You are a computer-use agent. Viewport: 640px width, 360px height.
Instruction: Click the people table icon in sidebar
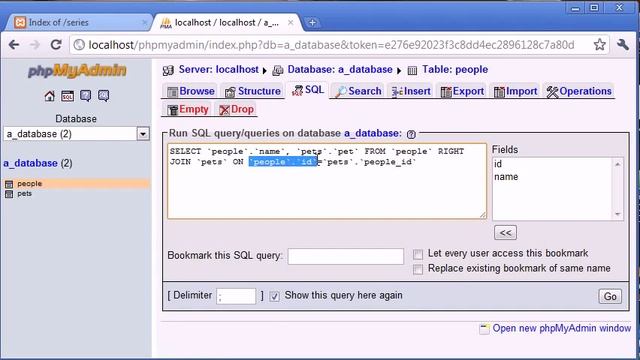click(9, 184)
